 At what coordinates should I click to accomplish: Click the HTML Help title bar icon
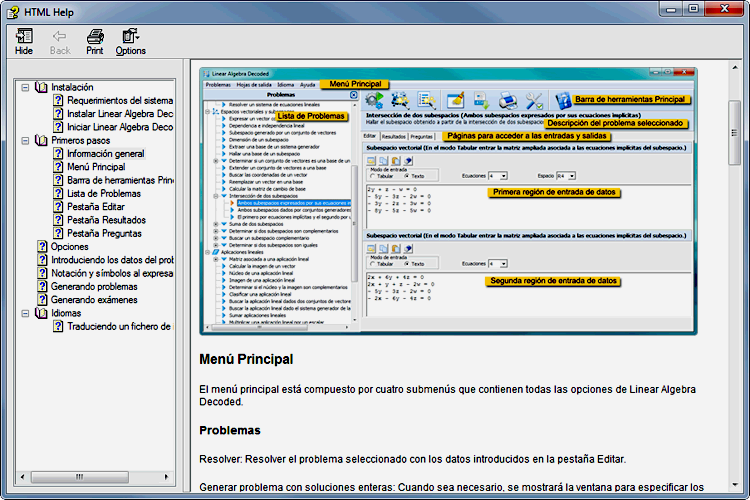13,12
